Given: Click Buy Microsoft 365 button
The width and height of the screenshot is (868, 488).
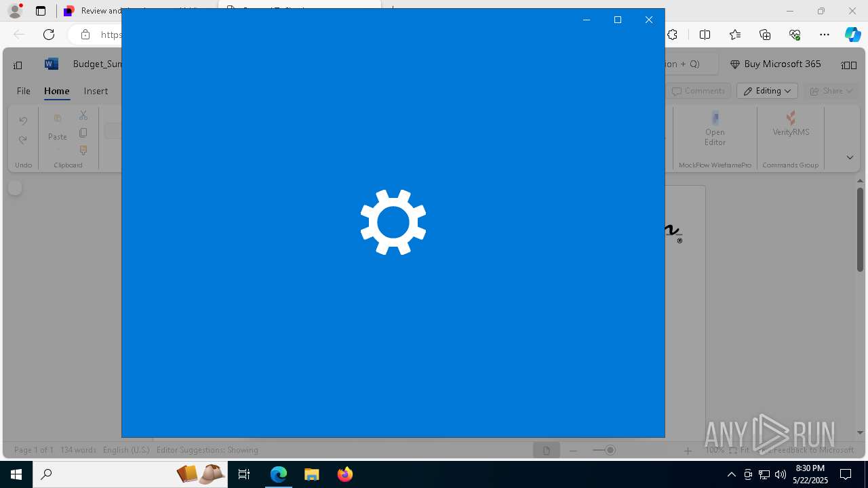Looking at the screenshot, I should click(775, 64).
